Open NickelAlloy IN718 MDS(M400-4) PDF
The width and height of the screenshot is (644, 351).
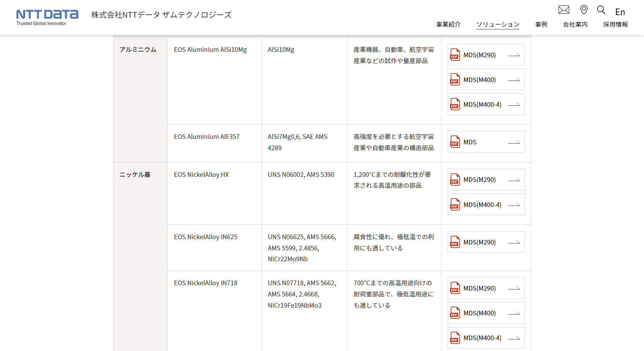click(x=486, y=338)
